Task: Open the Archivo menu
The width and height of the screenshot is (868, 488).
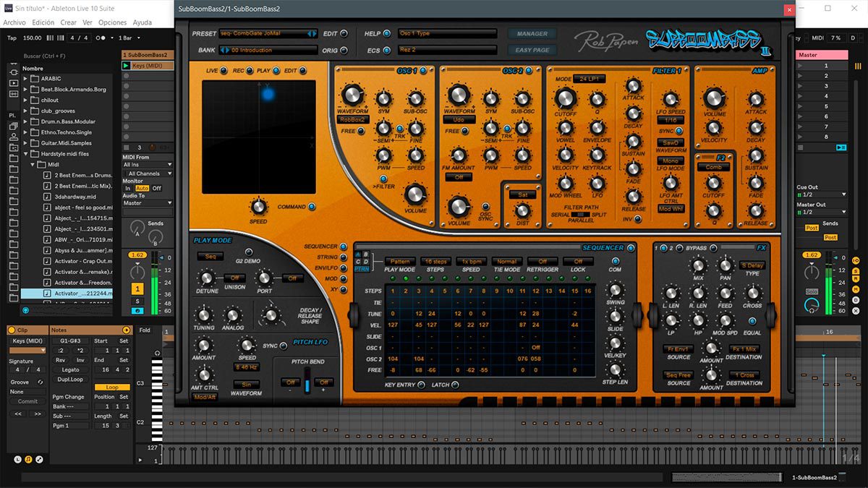Action: (14, 22)
